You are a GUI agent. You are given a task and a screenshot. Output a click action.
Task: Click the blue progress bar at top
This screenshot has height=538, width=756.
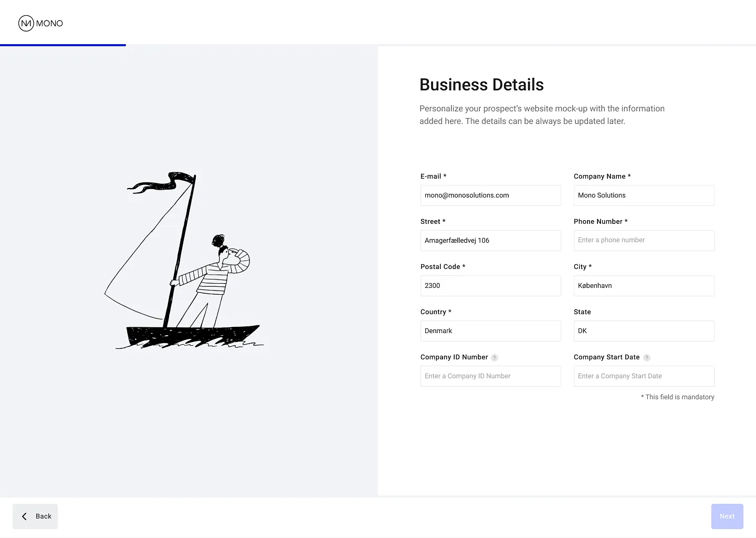(x=63, y=45)
